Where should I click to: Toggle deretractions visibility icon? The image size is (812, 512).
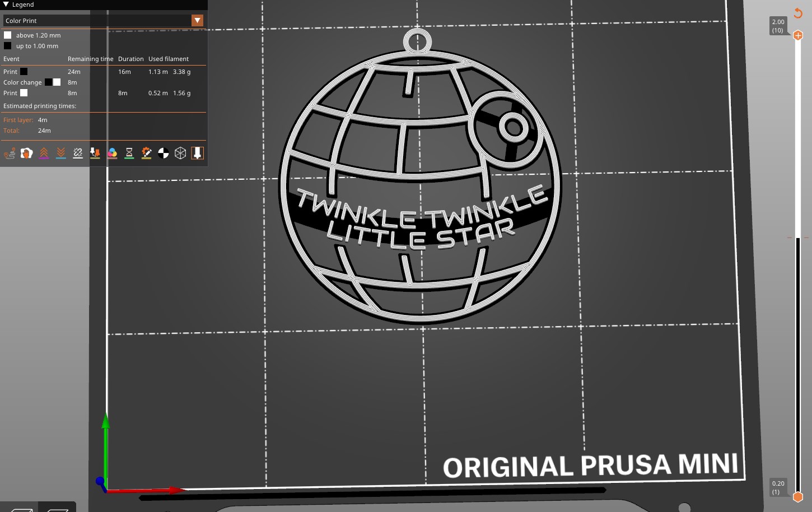point(61,153)
